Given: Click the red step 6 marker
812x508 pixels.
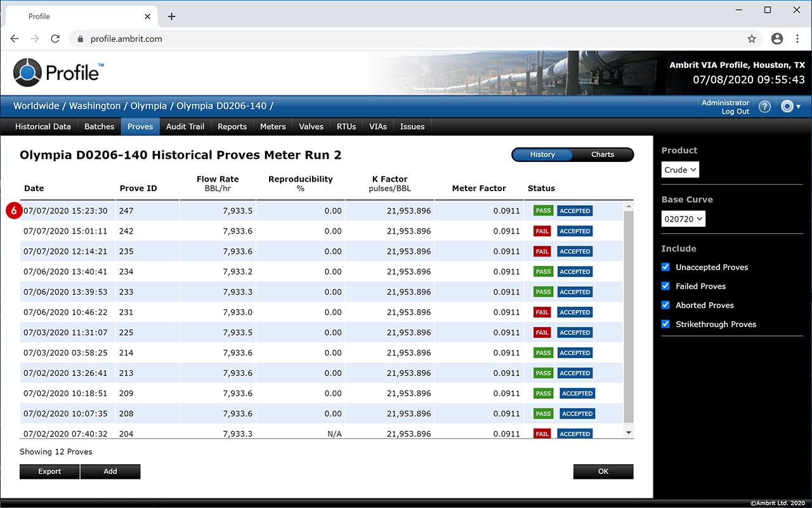Looking at the screenshot, I should [x=14, y=211].
